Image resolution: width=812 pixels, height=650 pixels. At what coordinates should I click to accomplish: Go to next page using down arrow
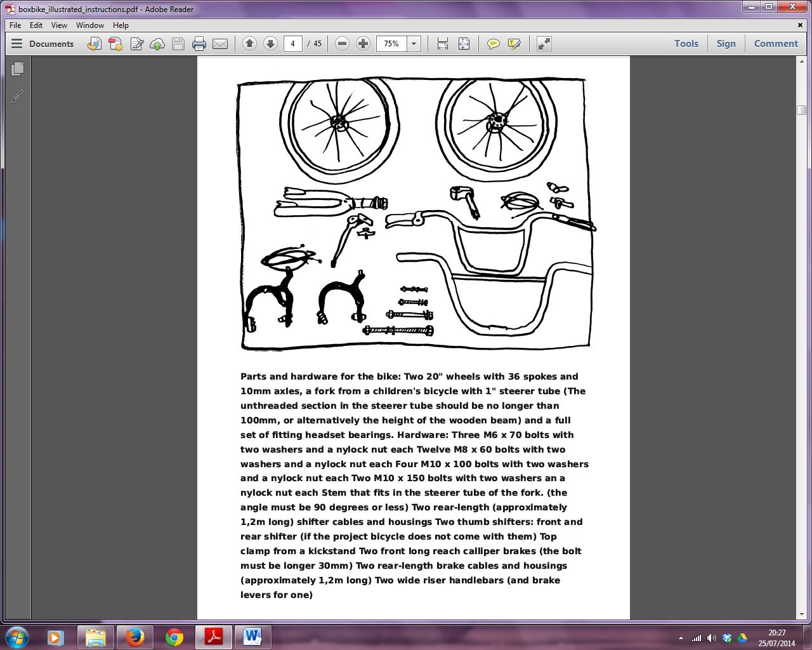270,44
